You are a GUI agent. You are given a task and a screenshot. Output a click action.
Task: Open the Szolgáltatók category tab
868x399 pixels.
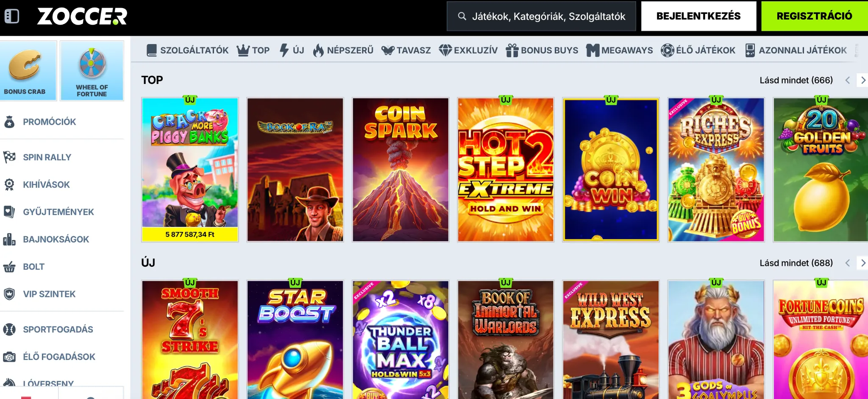point(187,50)
